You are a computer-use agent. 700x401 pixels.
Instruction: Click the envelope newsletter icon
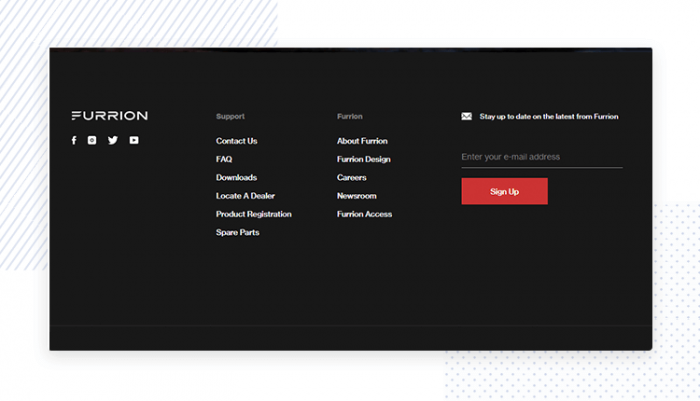point(466,117)
